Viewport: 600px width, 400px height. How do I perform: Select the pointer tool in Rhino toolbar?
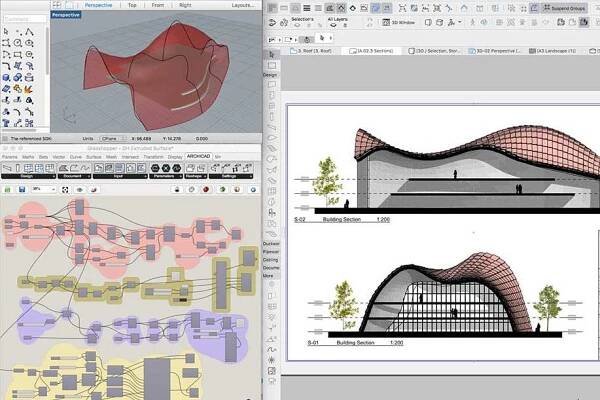(x=7, y=31)
